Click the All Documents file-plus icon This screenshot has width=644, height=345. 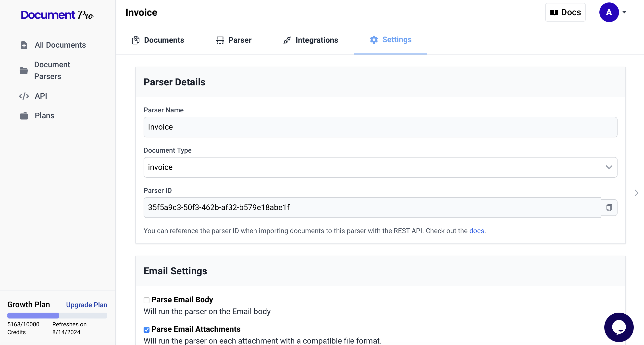tap(24, 45)
